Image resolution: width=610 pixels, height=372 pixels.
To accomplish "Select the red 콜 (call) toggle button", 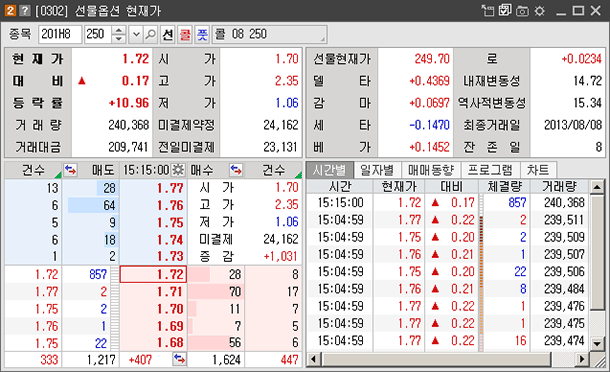I will pos(185,35).
